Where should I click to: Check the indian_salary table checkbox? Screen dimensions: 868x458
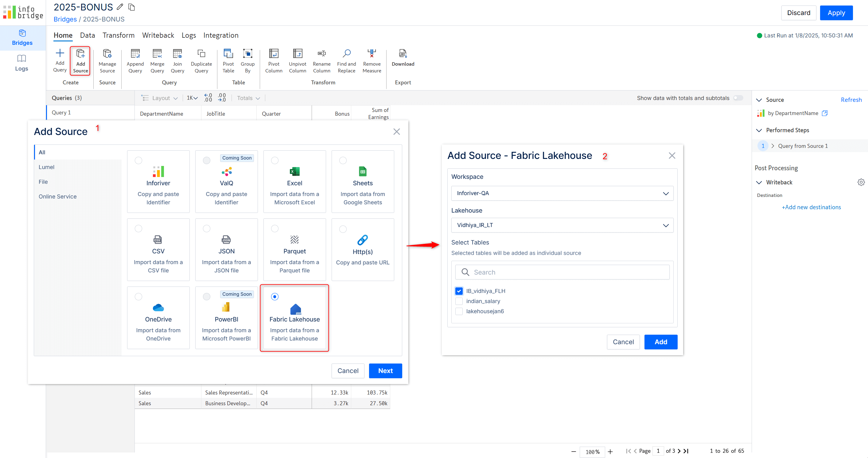point(459,301)
